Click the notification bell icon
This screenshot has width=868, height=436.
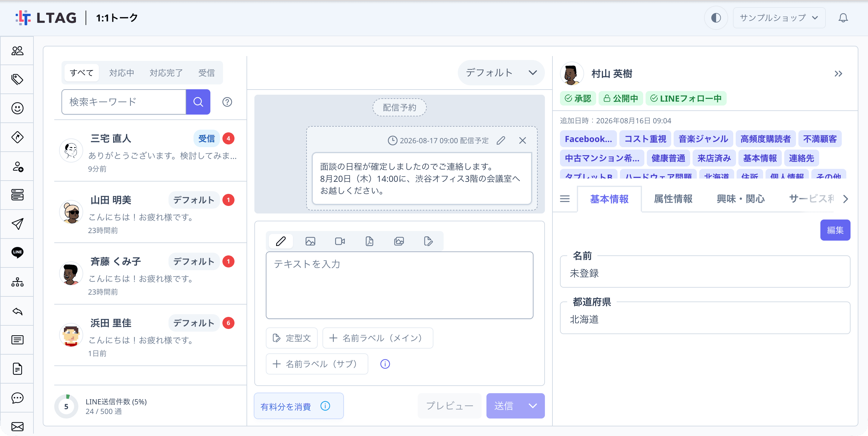pos(843,17)
